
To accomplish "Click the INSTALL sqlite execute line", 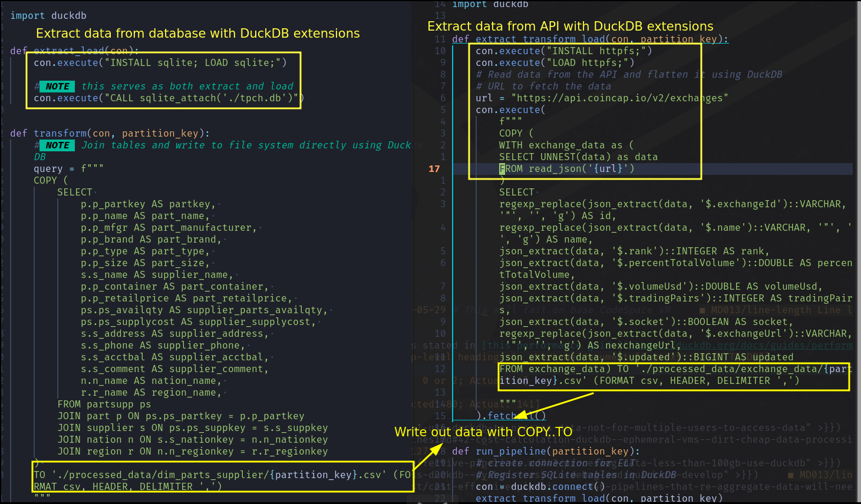I will pos(160,63).
